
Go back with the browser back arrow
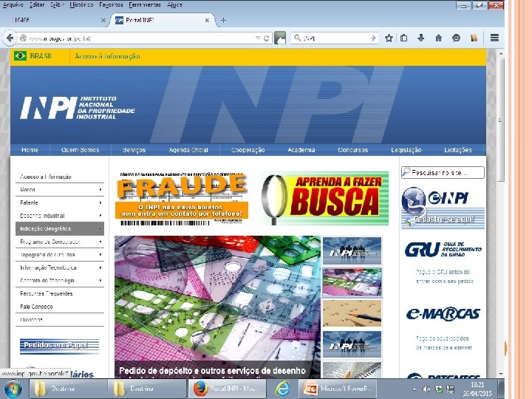pos(10,38)
